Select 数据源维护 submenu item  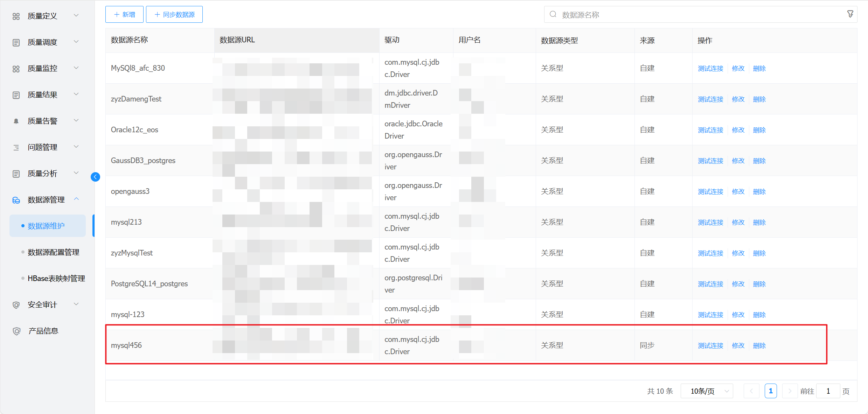coord(46,226)
